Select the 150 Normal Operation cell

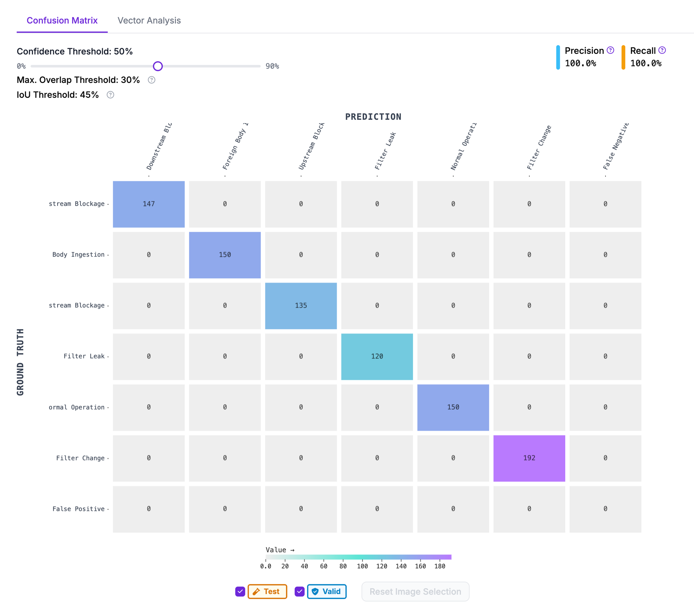pos(453,407)
